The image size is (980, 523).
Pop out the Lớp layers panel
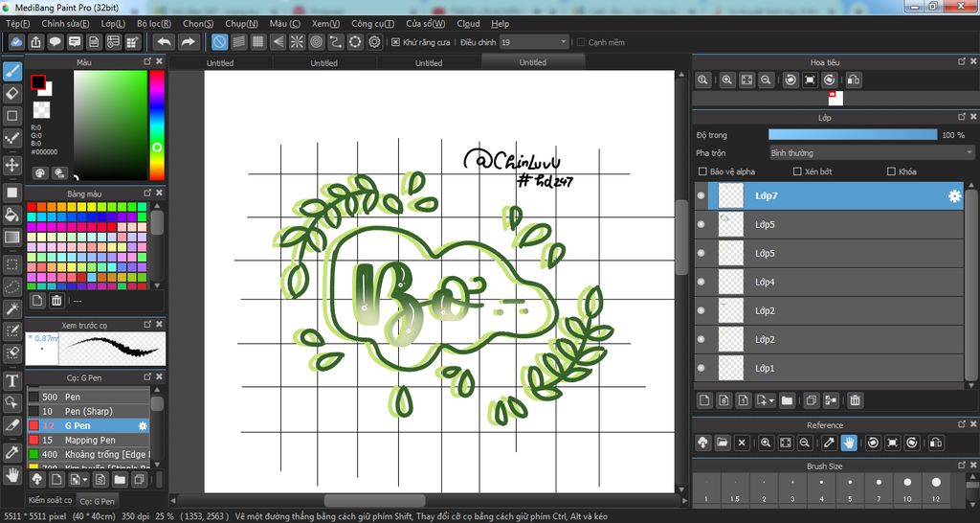(x=961, y=117)
